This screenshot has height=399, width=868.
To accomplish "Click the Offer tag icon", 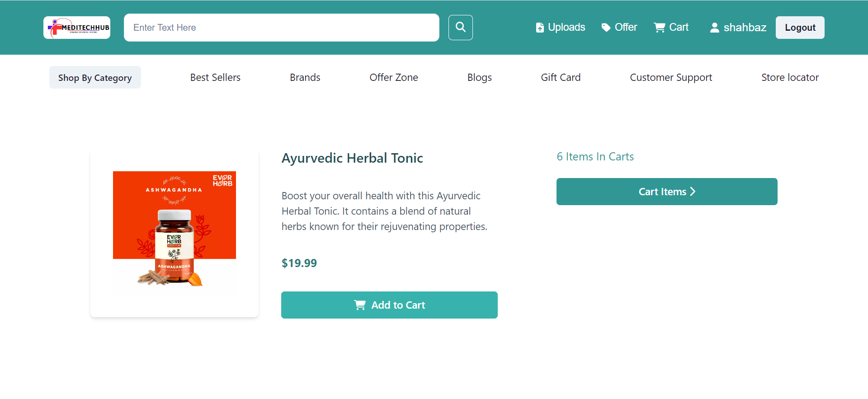I will coord(606,28).
